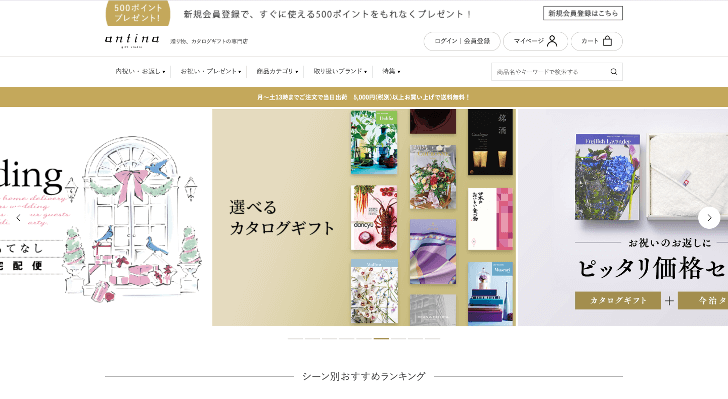This screenshot has width=728, height=399.
Task: Go to the next carousel slide arrow
Action: coord(709,217)
